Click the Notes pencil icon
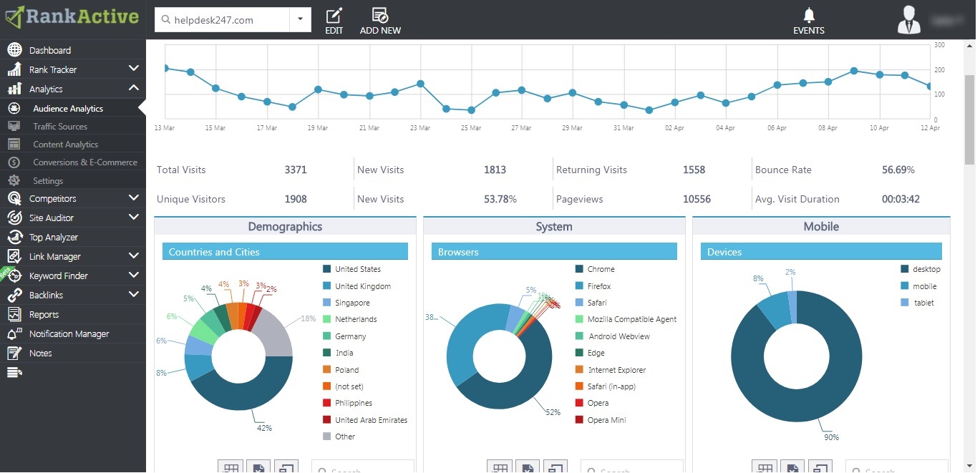Screen dimensions: 980x473 pos(14,353)
